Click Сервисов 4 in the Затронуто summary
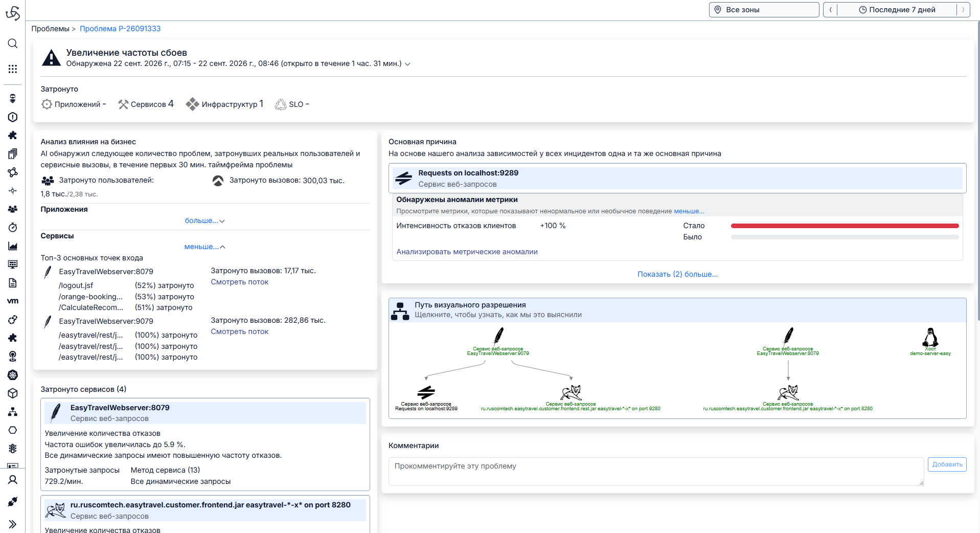Screen dimensions: 980x533 146,104
